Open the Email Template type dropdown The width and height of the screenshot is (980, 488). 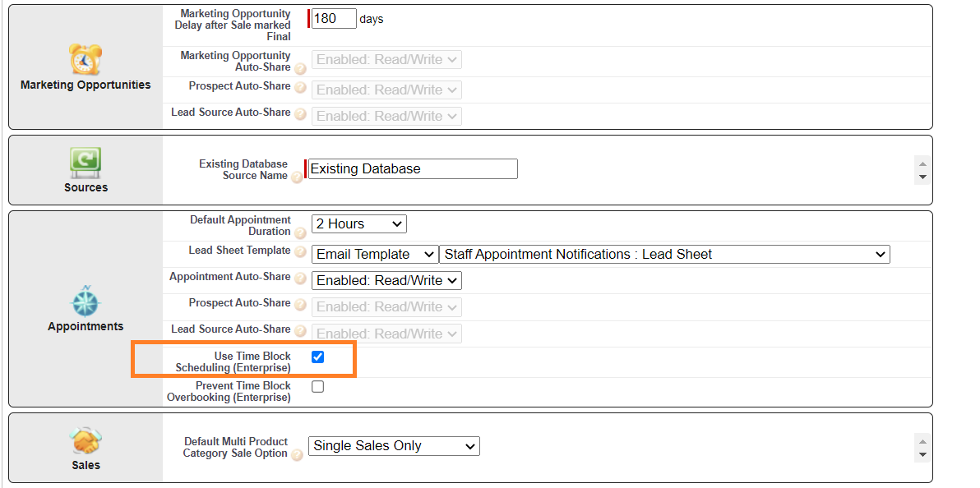coord(375,255)
